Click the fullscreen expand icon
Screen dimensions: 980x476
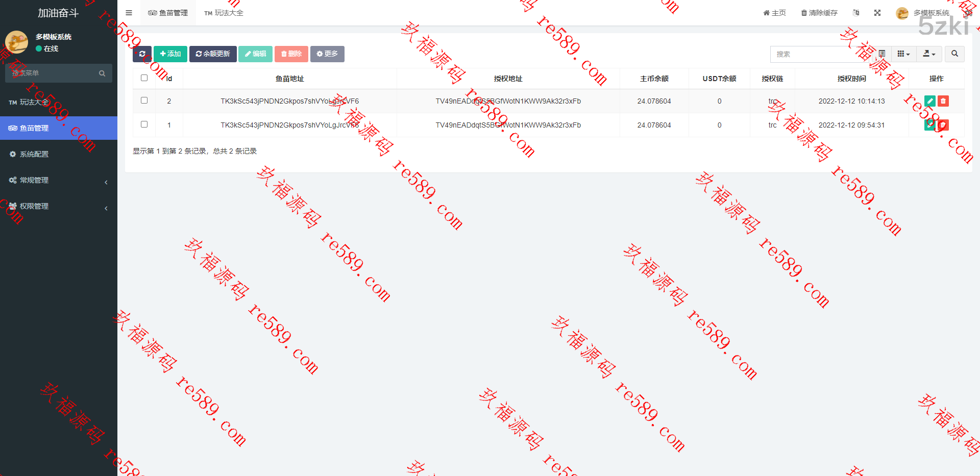pos(877,13)
